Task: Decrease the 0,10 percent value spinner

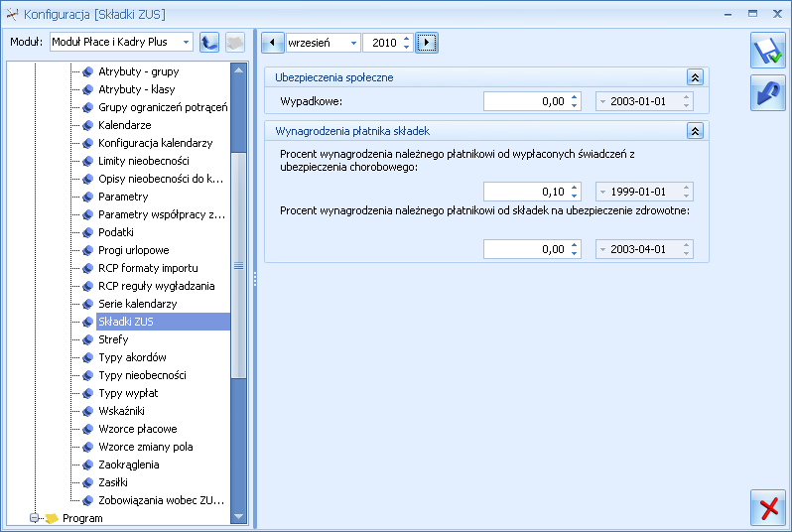Action: click(x=575, y=197)
